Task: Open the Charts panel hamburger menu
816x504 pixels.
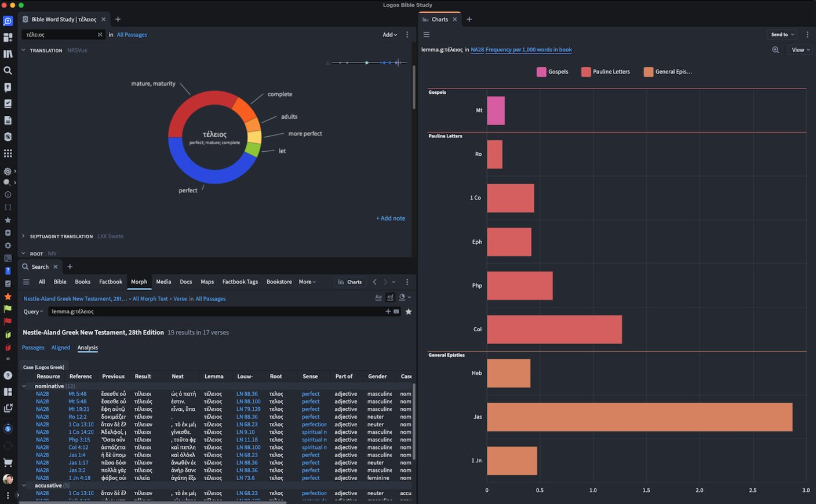Action: tap(427, 35)
